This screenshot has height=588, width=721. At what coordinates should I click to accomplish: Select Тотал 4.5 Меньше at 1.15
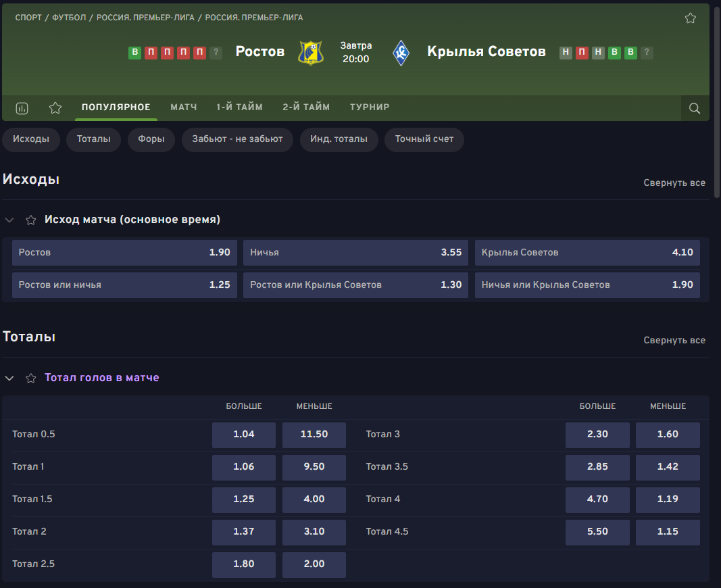pyautogui.click(x=668, y=533)
